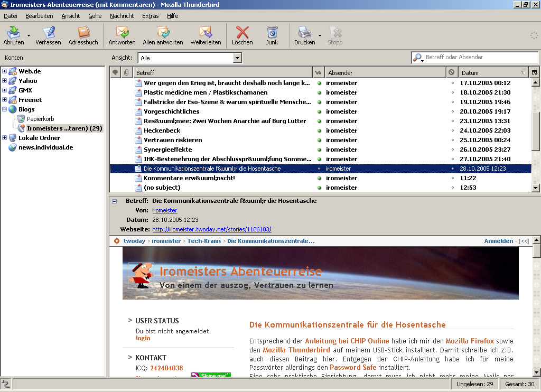Open the column picker icon
The image size is (541, 392).
(x=535, y=72)
